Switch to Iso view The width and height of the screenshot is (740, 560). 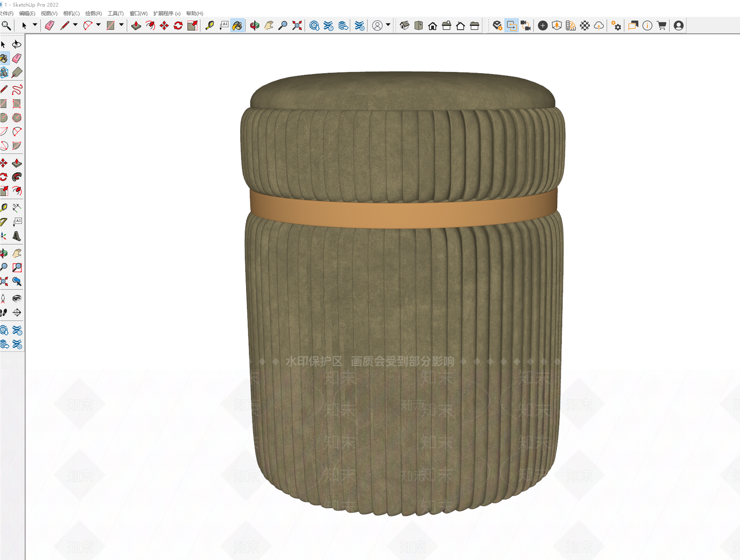coord(405,25)
